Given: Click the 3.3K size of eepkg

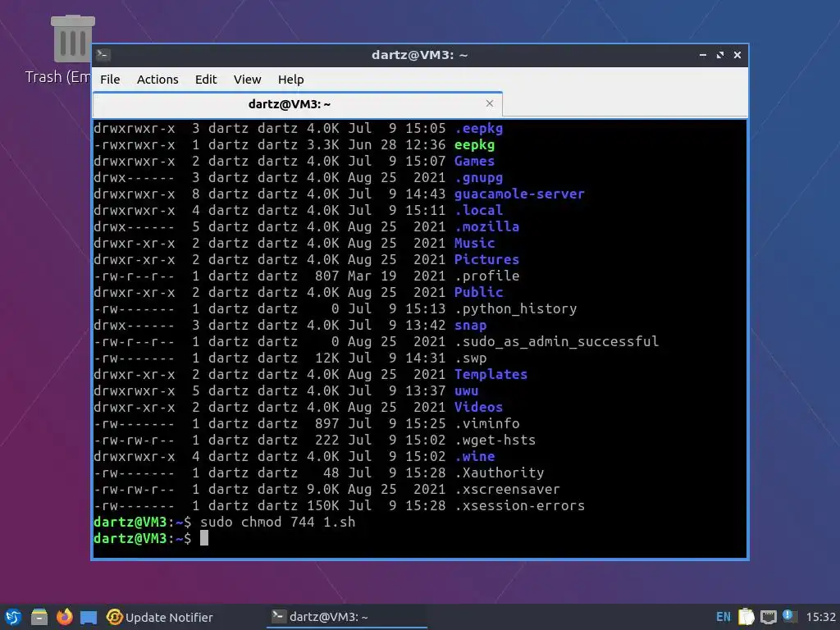Looking at the screenshot, I should point(322,144).
